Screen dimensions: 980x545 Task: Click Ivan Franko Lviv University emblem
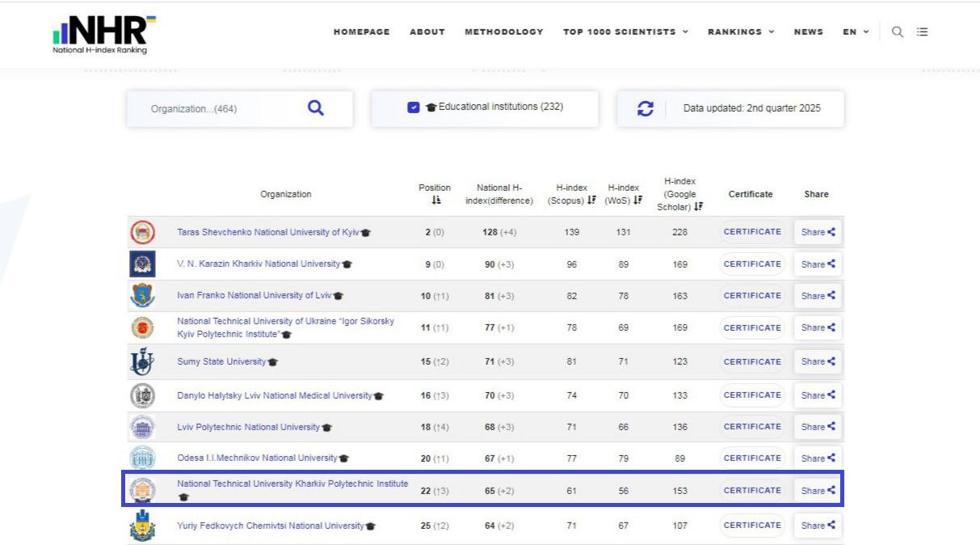tap(142, 296)
